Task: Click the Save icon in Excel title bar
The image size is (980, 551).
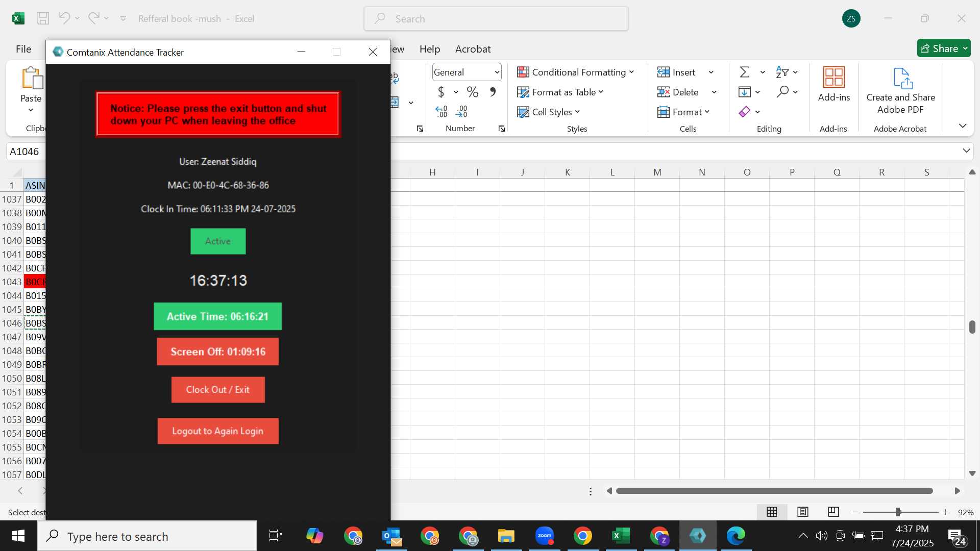Action: point(43,19)
